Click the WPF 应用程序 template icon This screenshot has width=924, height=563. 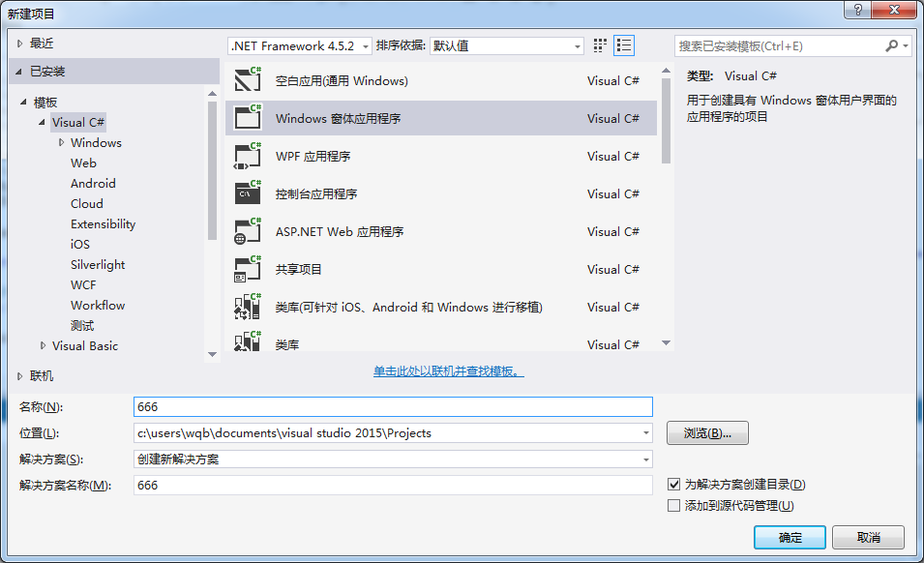tap(248, 155)
